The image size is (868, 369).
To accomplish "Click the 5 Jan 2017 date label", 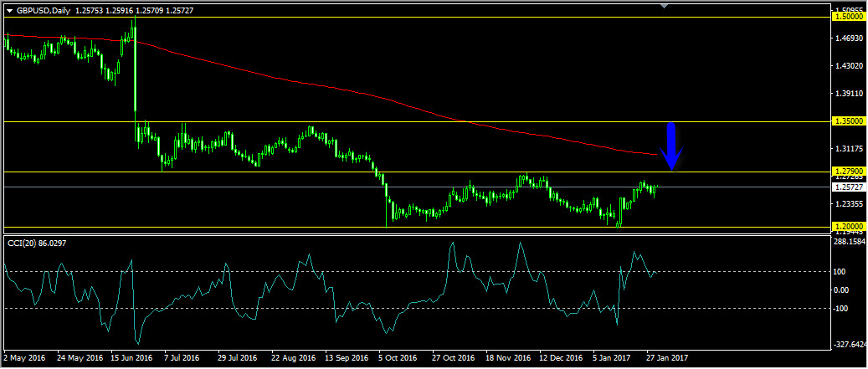I will 614,358.
